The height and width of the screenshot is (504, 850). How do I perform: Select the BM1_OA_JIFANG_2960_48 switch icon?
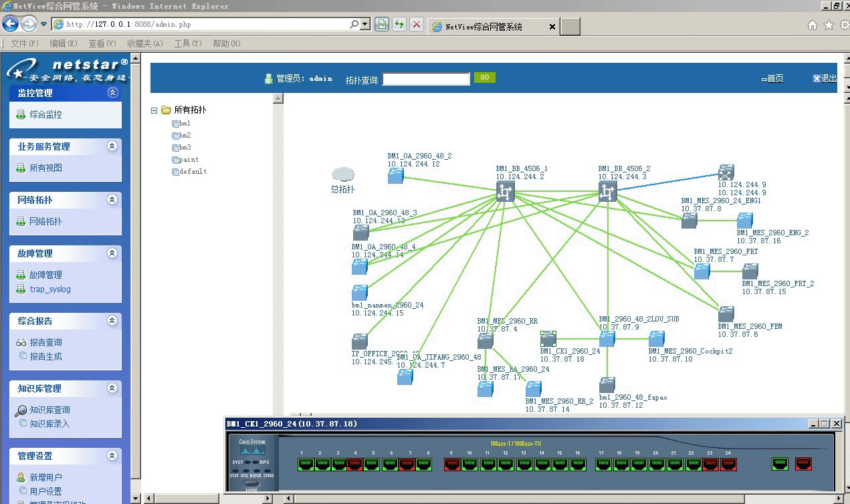(405, 377)
